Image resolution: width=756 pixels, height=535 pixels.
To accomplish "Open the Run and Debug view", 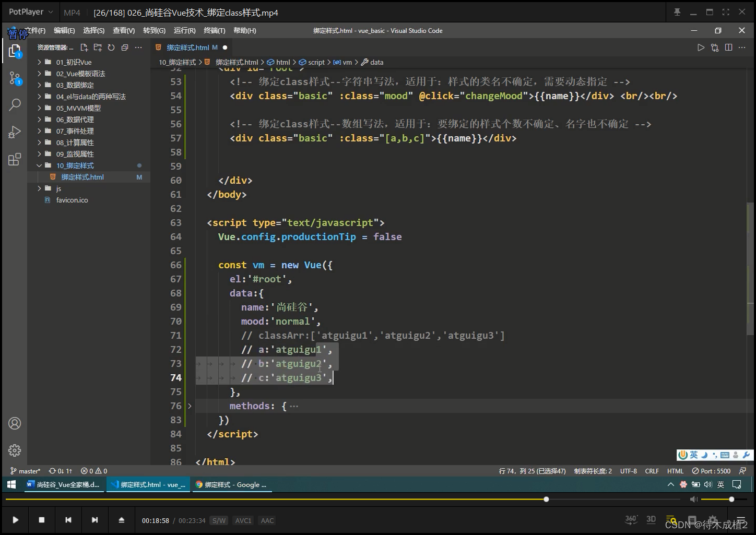I will pyautogui.click(x=15, y=132).
